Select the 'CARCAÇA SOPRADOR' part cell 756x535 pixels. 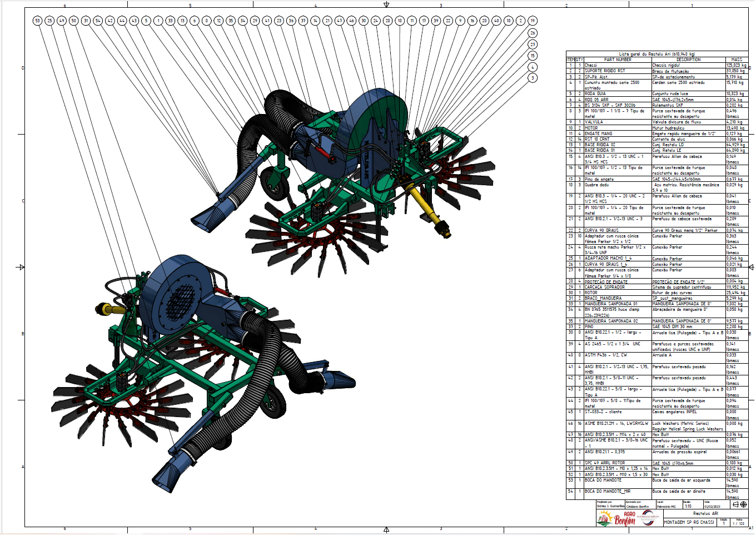[x=618, y=287]
